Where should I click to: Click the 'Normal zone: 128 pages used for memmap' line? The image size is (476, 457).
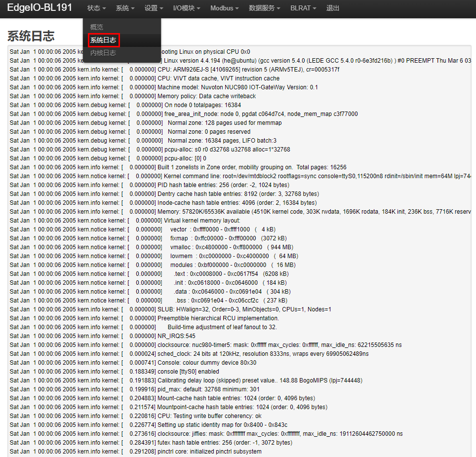146,123
